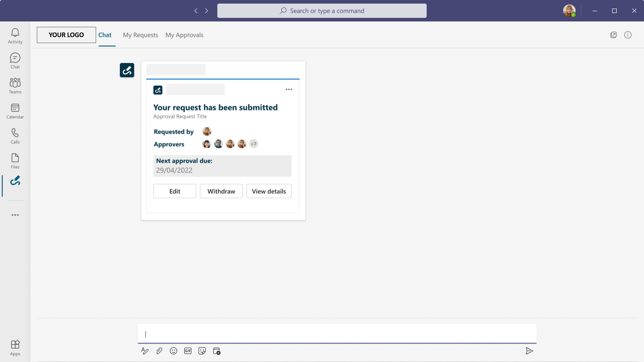
Task: Open the Calendar sidebar icon
Action: 15,111
